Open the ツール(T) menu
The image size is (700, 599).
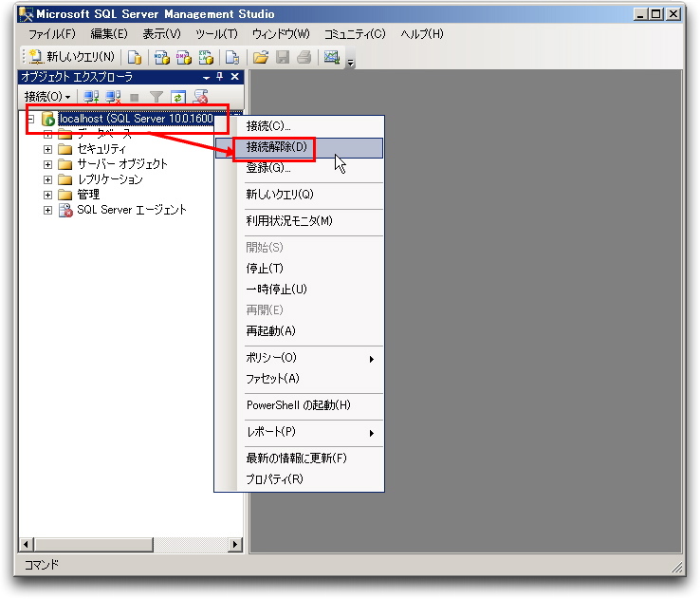(216, 34)
